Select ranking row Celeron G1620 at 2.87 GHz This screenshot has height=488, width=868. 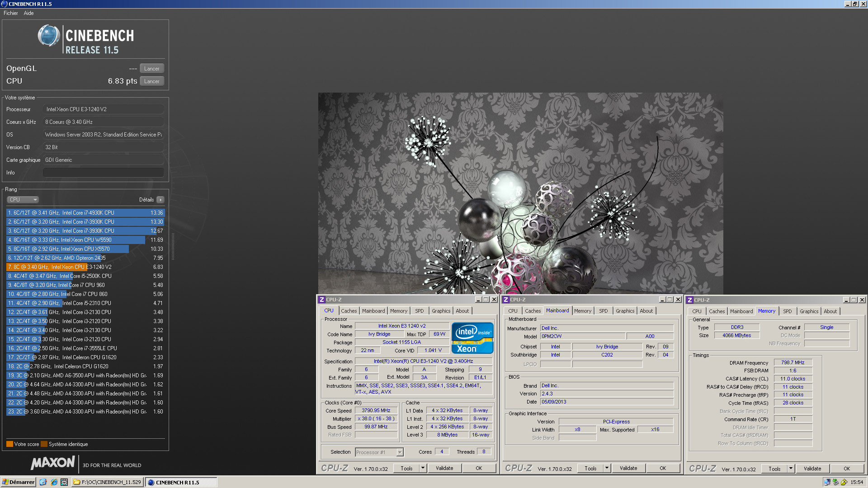85,357
